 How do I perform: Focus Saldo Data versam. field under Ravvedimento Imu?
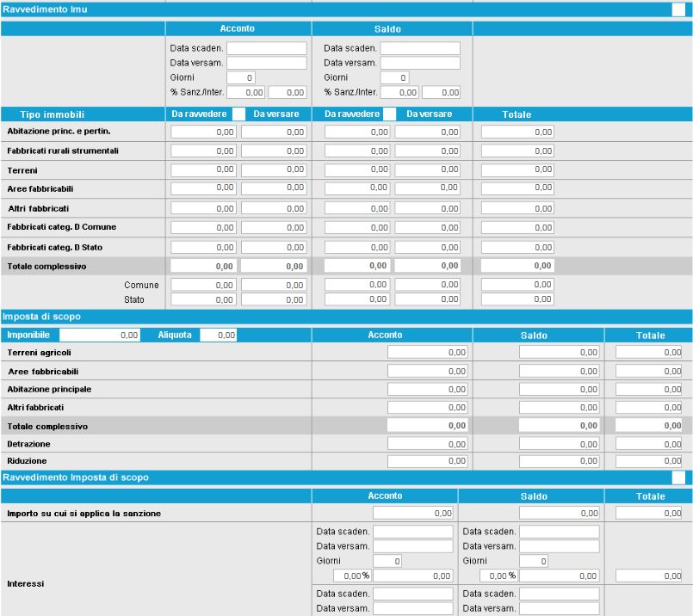click(x=419, y=63)
